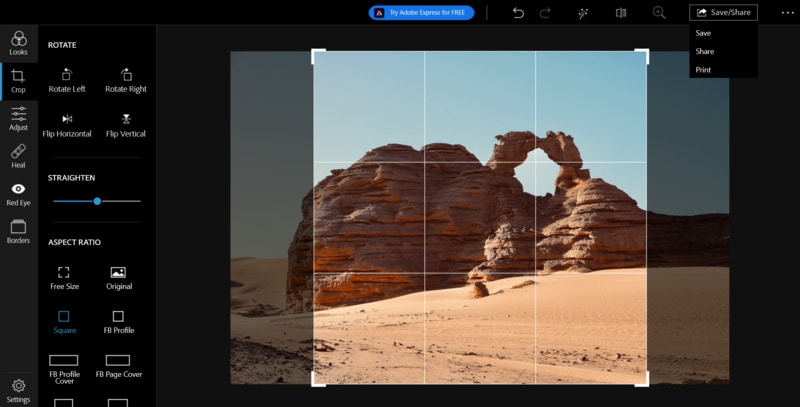Screen dimensions: 800x407
Task: Choose Square aspect ratio
Action: pyautogui.click(x=64, y=322)
